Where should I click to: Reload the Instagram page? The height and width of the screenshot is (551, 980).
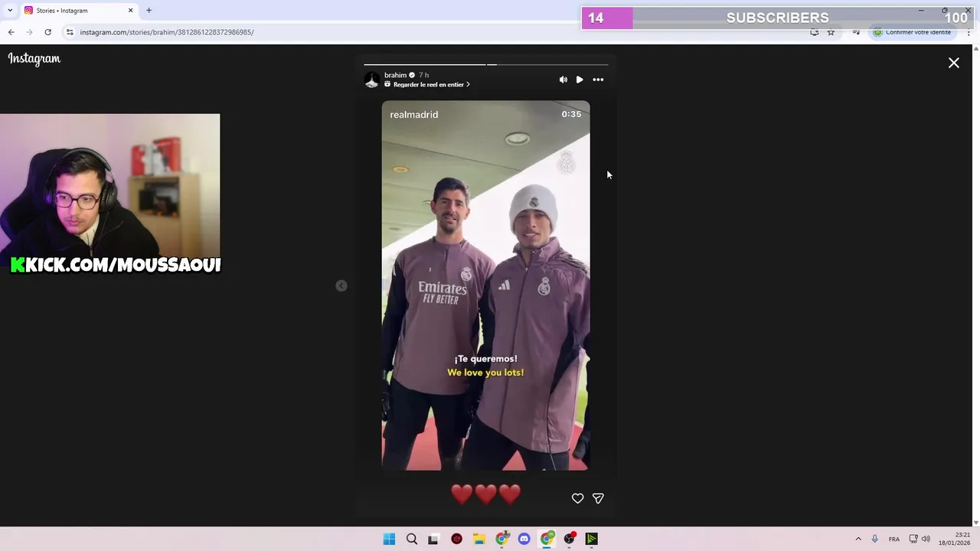[x=47, y=32]
